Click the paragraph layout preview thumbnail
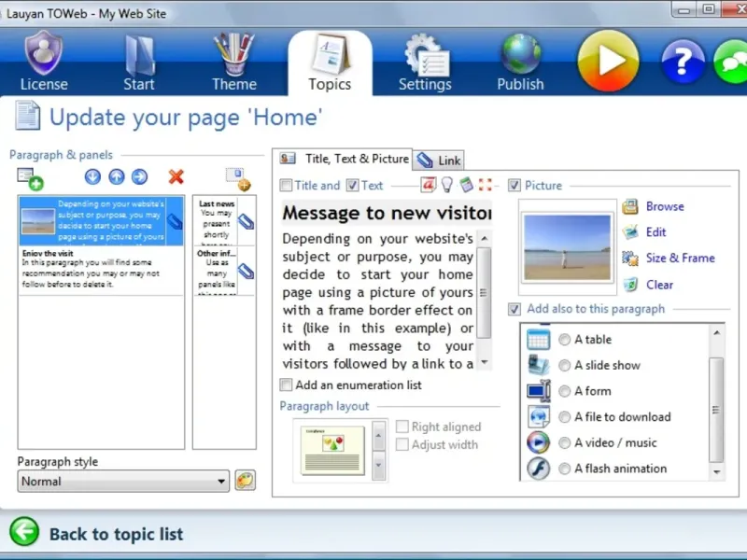This screenshot has width=747, height=560. [x=332, y=450]
